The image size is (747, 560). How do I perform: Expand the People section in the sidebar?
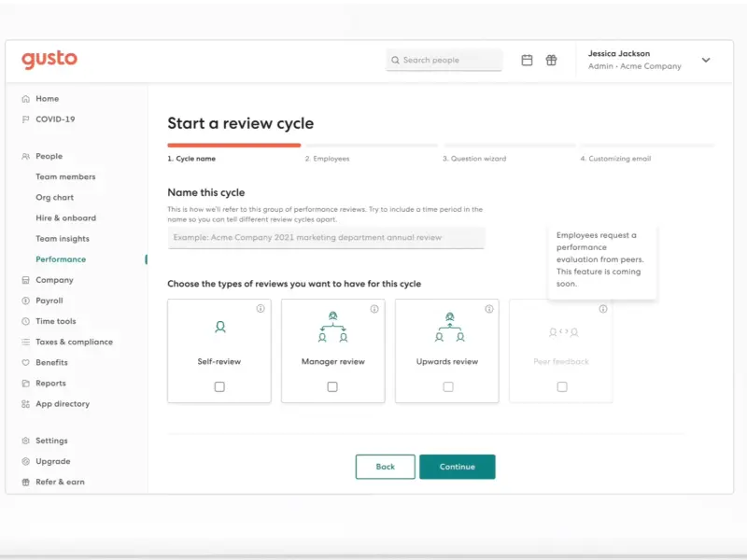[x=49, y=157]
